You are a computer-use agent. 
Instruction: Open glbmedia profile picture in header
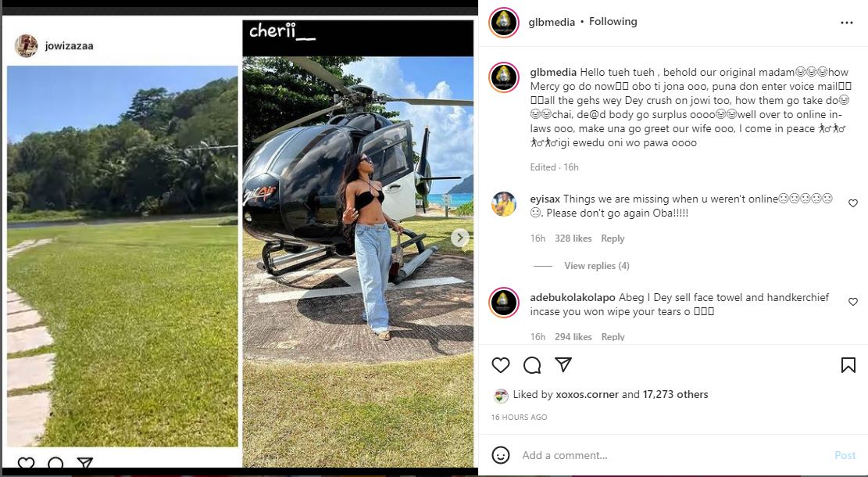(x=504, y=23)
